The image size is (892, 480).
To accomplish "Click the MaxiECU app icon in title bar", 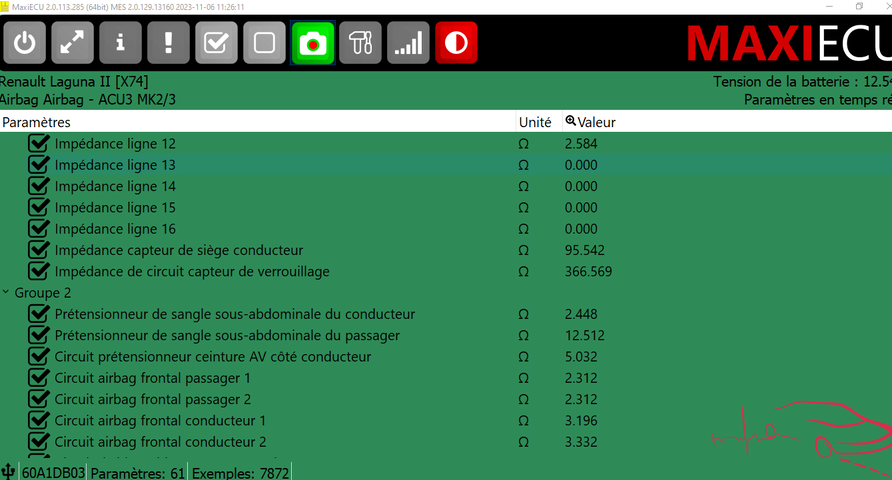I will tap(5, 7).
